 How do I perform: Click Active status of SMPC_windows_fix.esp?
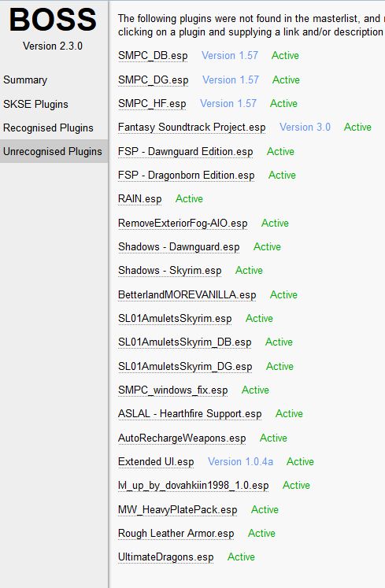[255, 390]
